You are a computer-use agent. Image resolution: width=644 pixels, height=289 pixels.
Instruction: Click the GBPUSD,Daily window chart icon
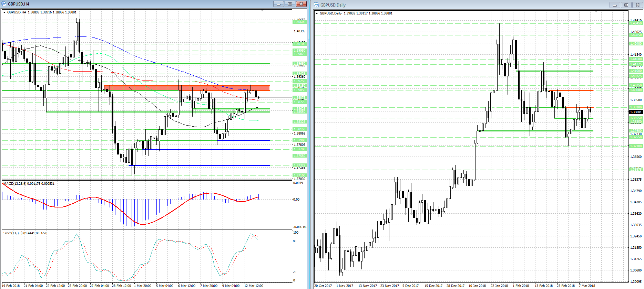coord(316,5)
